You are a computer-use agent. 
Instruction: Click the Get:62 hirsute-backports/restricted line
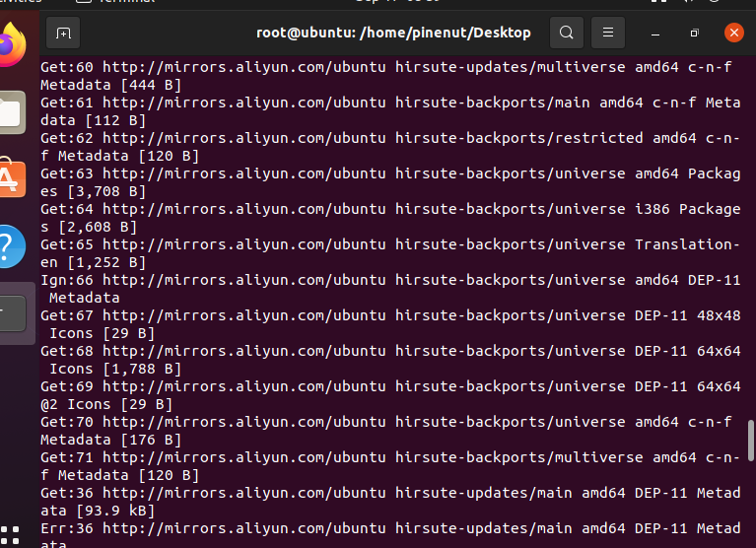tap(390, 138)
